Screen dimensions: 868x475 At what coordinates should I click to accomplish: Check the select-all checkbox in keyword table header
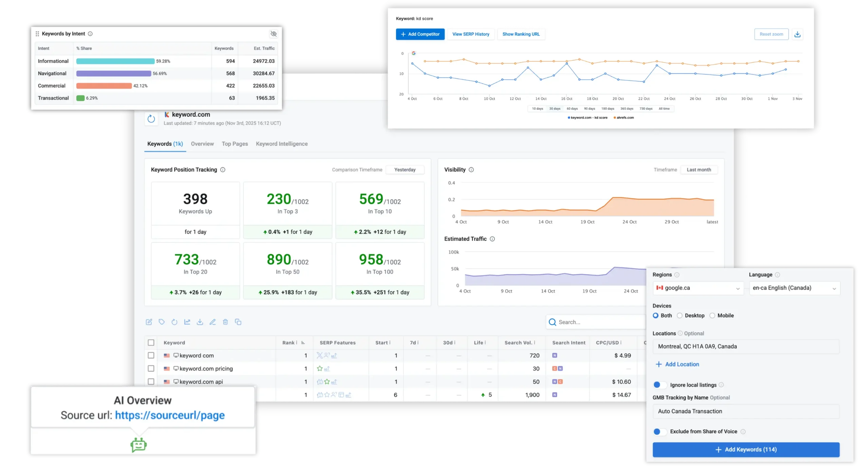click(x=151, y=343)
